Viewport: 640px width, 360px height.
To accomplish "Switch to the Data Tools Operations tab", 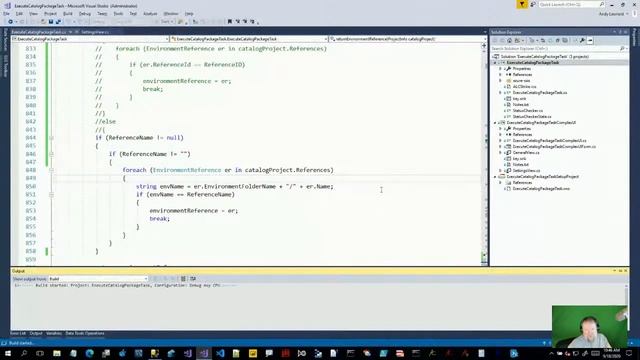I will point(85,333).
